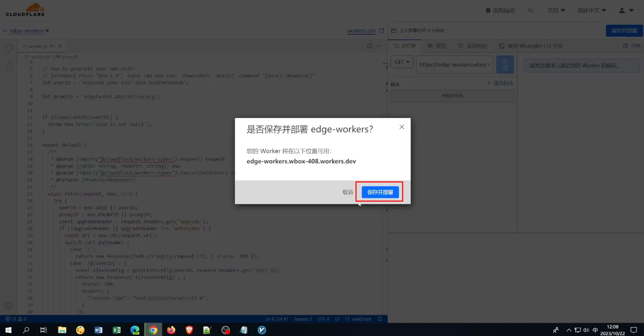Open the 示例 examples panel
Screen dimensions: 644x336
(x=632, y=46)
